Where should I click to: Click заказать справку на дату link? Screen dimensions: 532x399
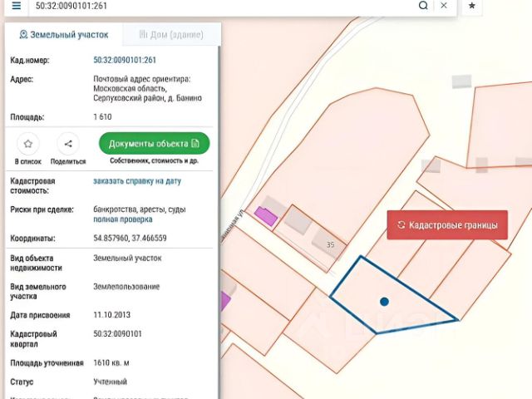tap(137, 181)
